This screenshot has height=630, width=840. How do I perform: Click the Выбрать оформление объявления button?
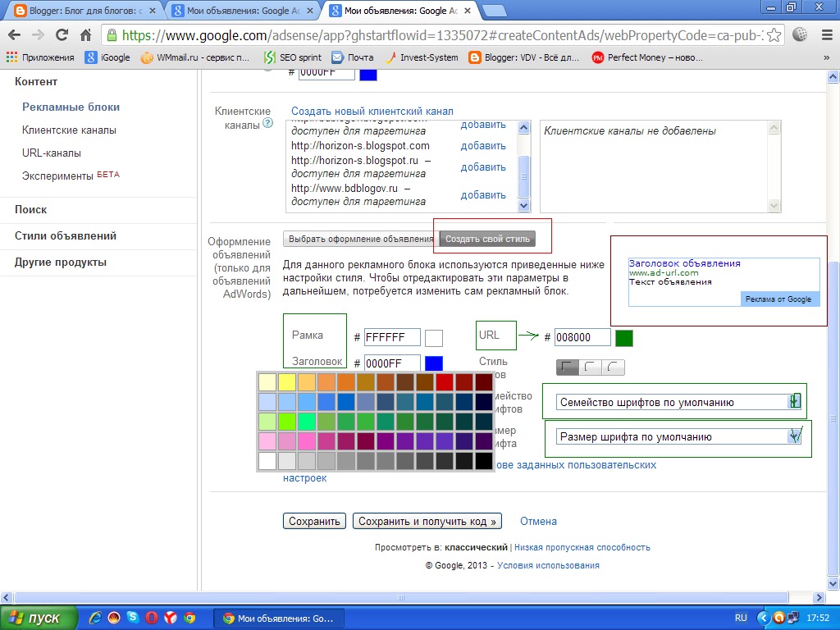pyautogui.click(x=361, y=239)
